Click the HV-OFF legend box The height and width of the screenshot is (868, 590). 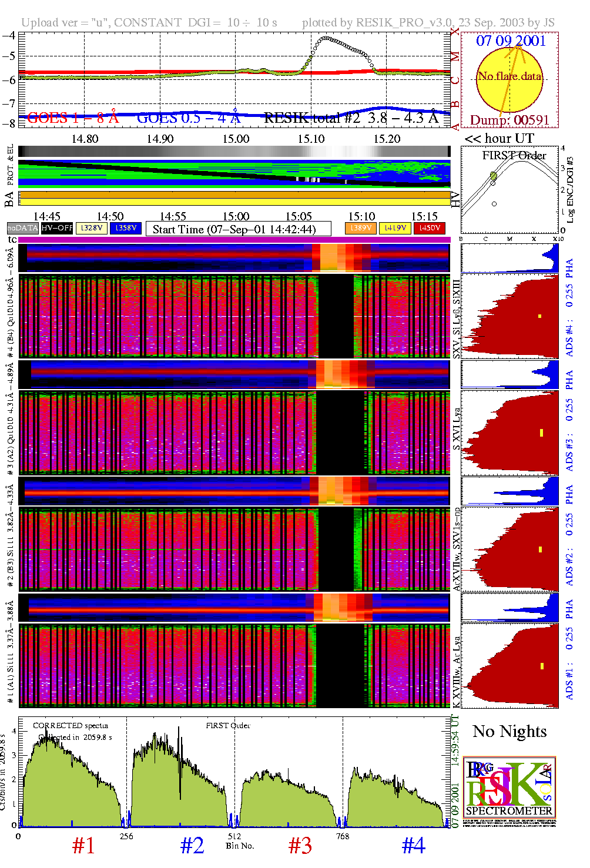point(57,228)
